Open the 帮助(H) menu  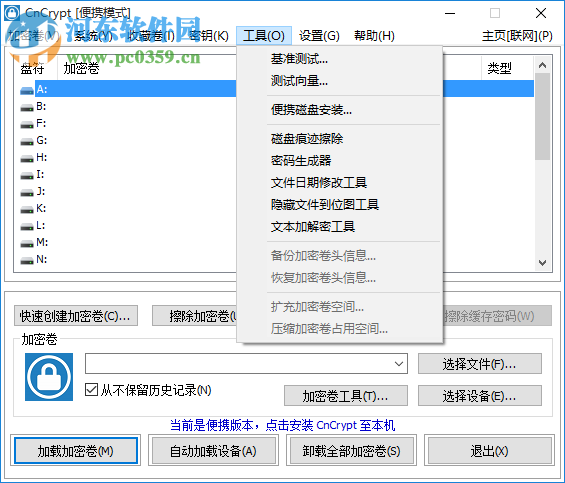coord(374,36)
